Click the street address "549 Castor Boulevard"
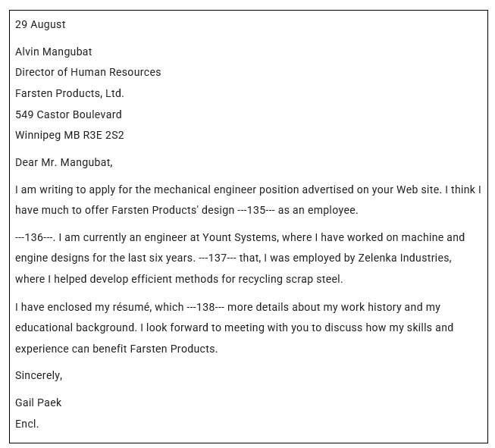Viewport: 495px width, 448px height. click(68, 114)
